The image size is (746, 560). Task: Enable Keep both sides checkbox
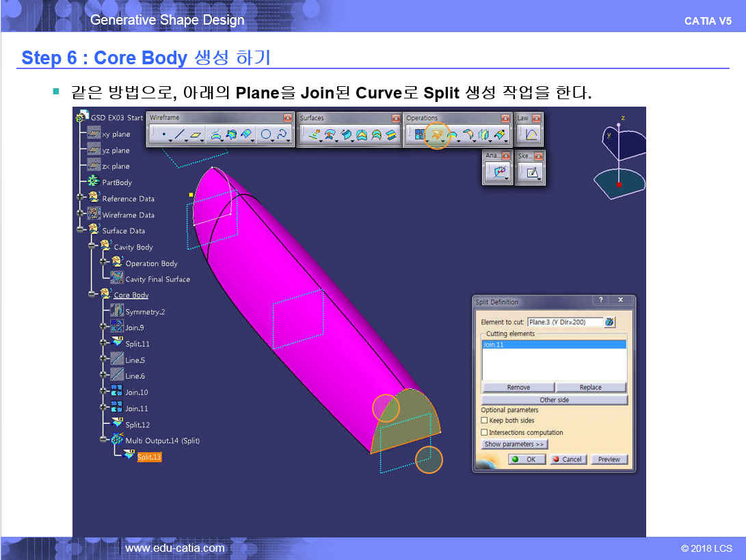(x=485, y=421)
